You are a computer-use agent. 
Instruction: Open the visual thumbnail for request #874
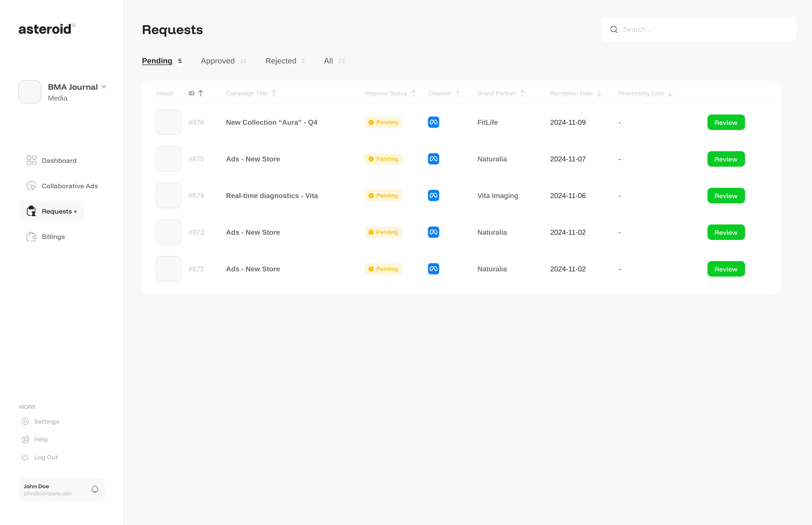[169, 195]
